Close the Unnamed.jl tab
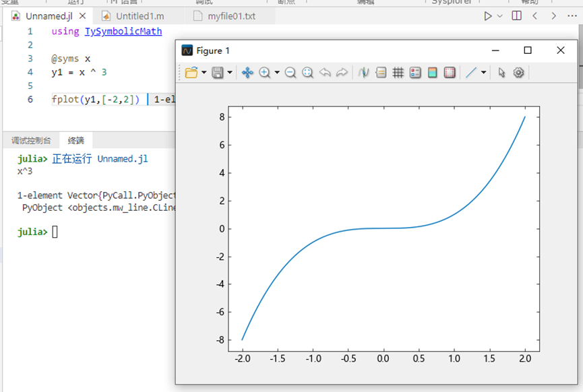The width and height of the screenshot is (583, 392). coord(82,16)
